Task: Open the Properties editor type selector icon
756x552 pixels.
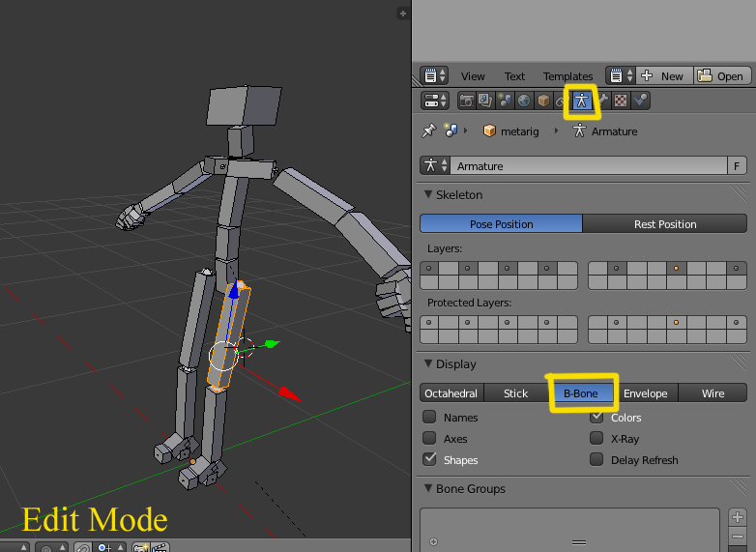Action: coord(434,101)
